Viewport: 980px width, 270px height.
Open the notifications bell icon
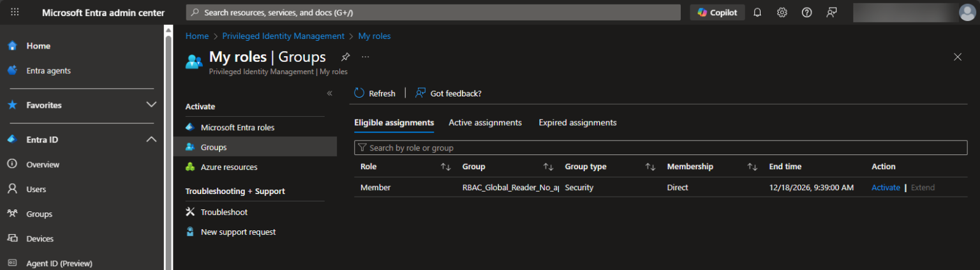[x=757, y=12]
